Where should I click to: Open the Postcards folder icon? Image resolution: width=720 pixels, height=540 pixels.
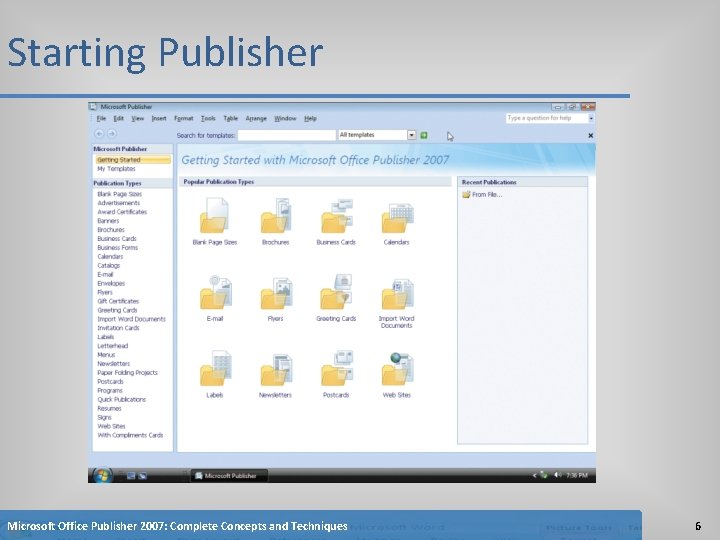(x=336, y=368)
